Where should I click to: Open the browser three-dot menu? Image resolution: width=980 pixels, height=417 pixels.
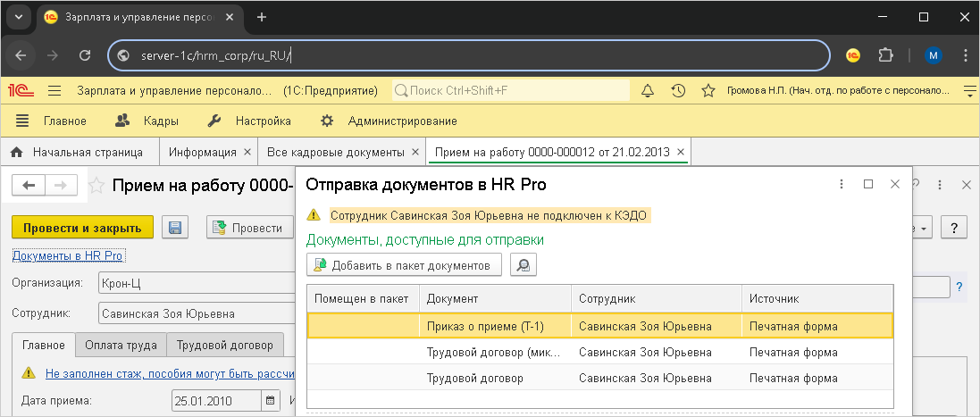click(965, 55)
